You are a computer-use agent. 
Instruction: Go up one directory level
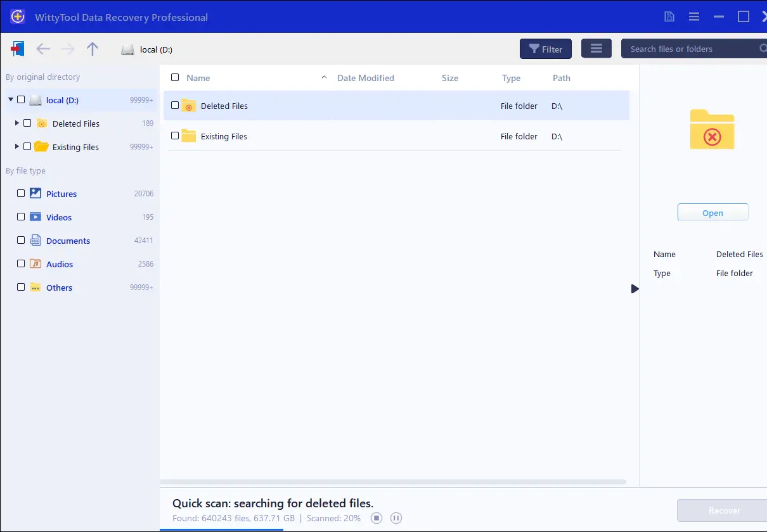93,49
